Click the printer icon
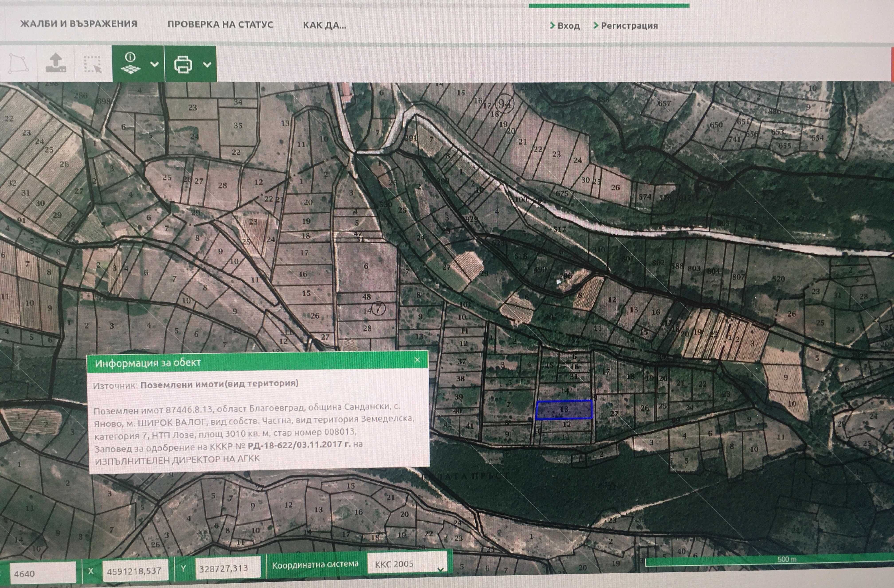Image resolution: width=894 pixels, height=588 pixels. [x=183, y=64]
